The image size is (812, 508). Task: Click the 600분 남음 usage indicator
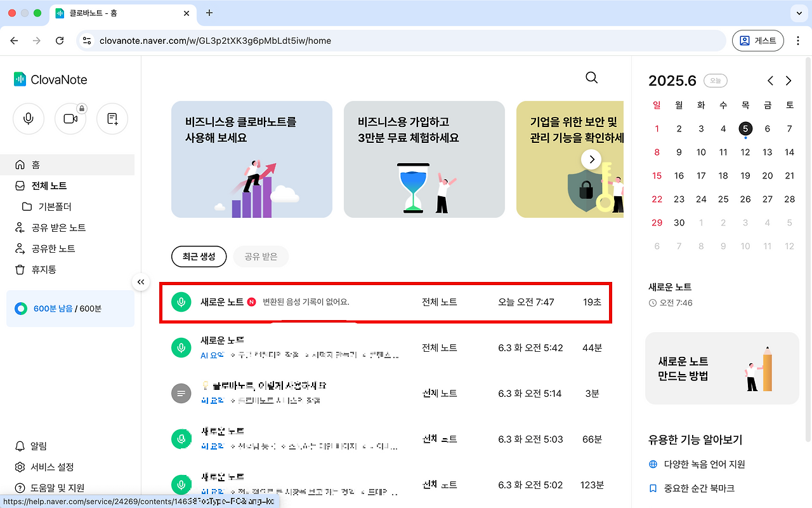tap(70, 309)
